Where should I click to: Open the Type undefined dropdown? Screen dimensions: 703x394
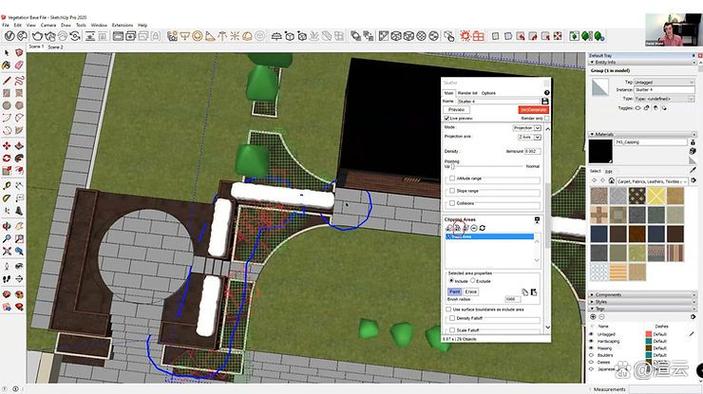664,99
